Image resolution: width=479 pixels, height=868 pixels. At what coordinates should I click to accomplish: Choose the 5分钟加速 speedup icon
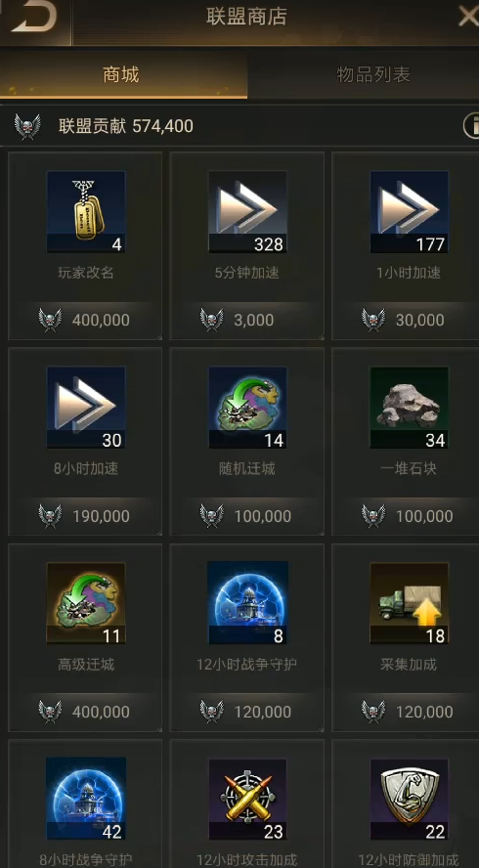(247, 212)
